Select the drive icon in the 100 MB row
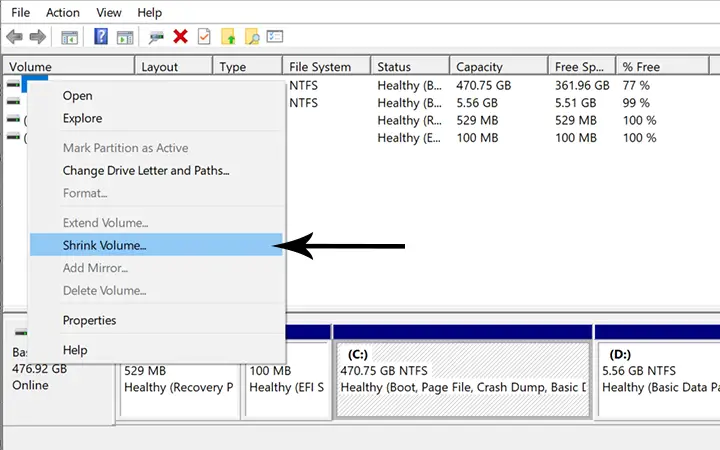 pyautogui.click(x=13, y=136)
